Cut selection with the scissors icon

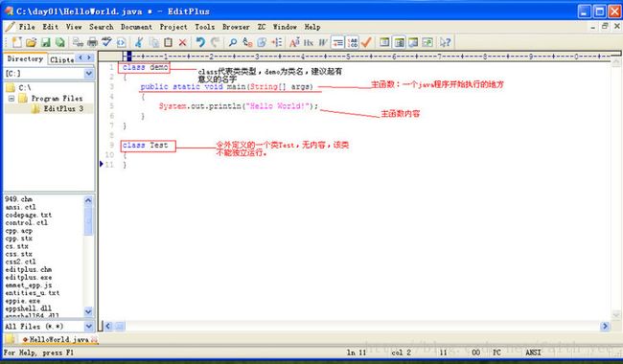pyautogui.click(x=139, y=42)
